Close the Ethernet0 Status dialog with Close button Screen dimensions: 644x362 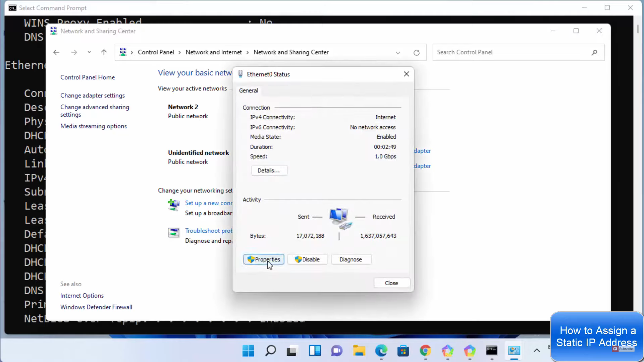391,283
